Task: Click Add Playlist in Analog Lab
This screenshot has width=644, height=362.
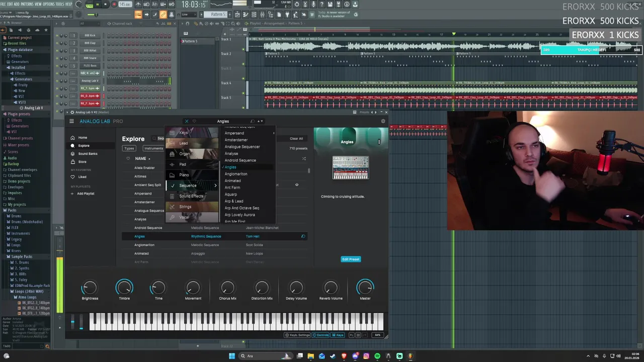Action: pos(82,193)
